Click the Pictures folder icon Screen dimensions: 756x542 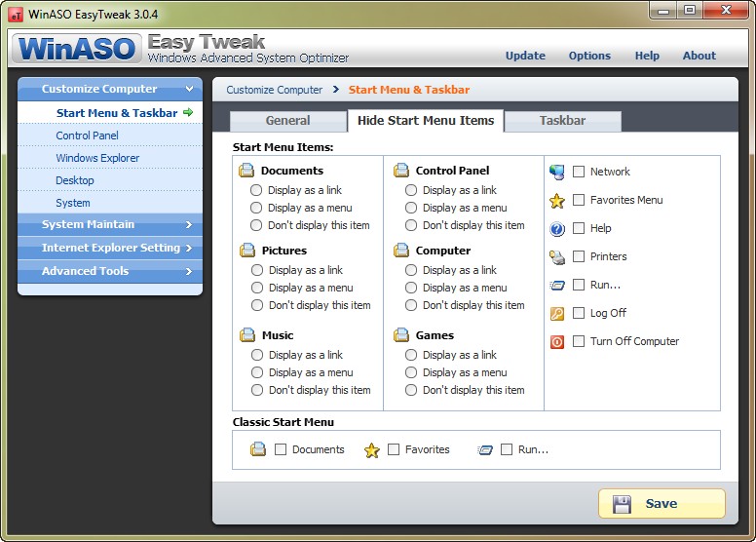click(x=247, y=251)
